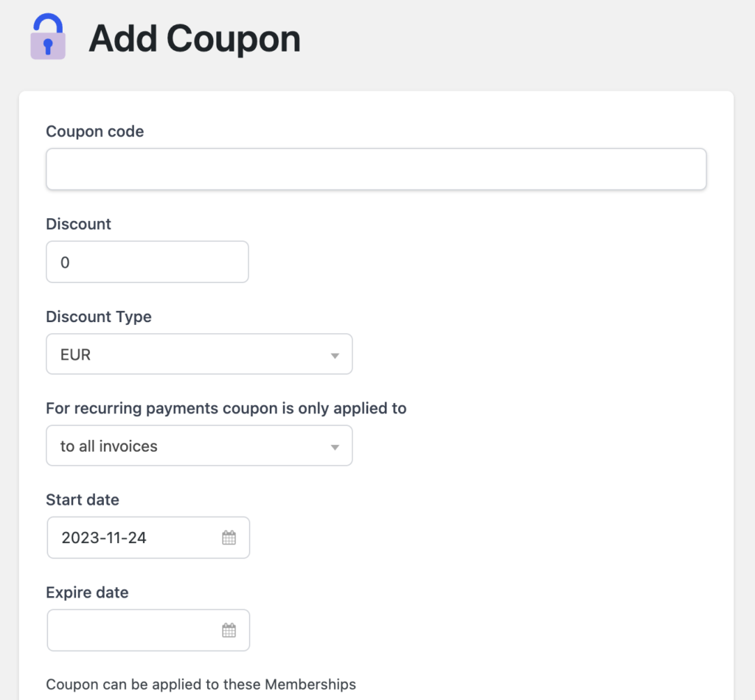Image resolution: width=755 pixels, height=700 pixels.
Task: Click the Add Coupon page title
Action: click(194, 38)
